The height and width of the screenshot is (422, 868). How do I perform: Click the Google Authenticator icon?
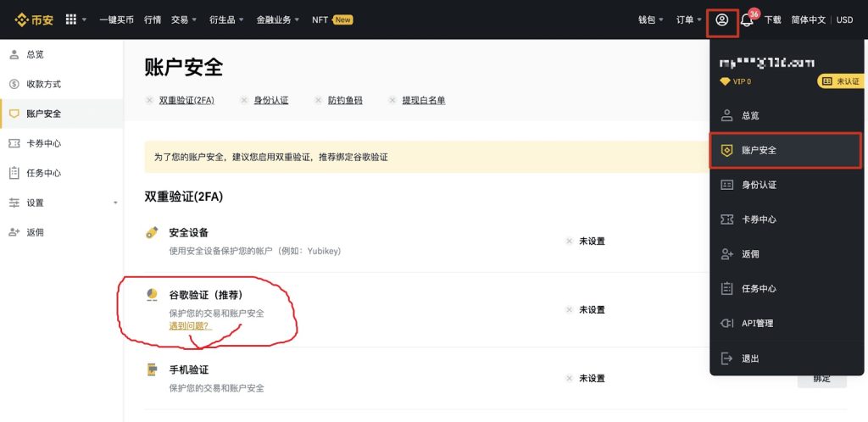point(153,294)
